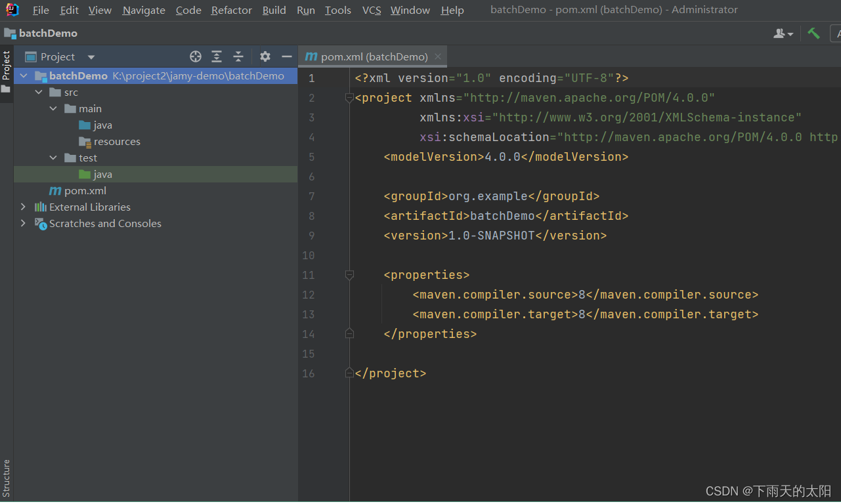Select the test folder in tree

(x=156, y=158)
